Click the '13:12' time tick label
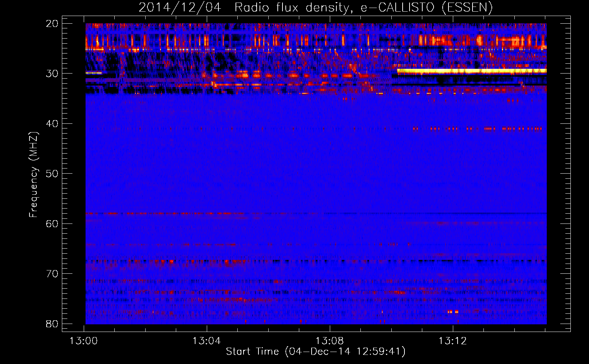 452,341
